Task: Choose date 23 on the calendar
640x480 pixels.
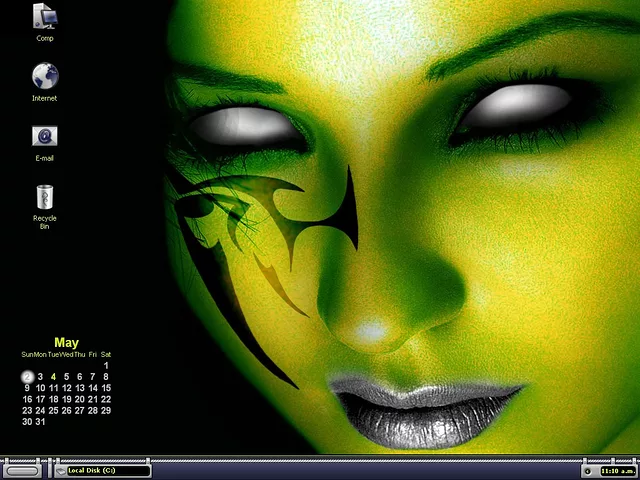Action: (x=28, y=410)
